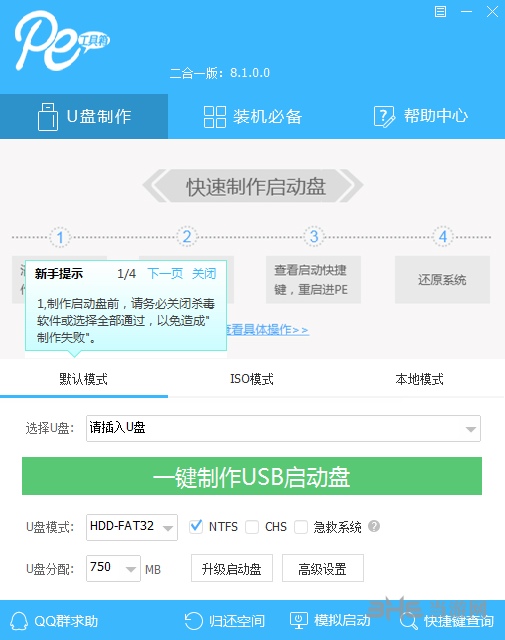
Task: Open the title bar menu icon
Action: [x=440, y=11]
